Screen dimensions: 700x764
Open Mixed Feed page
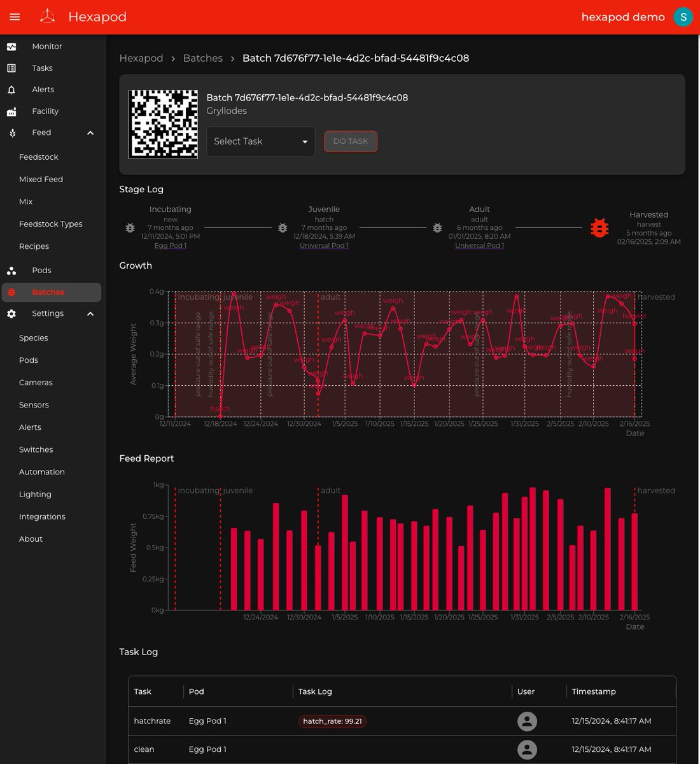(x=41, y=180)
